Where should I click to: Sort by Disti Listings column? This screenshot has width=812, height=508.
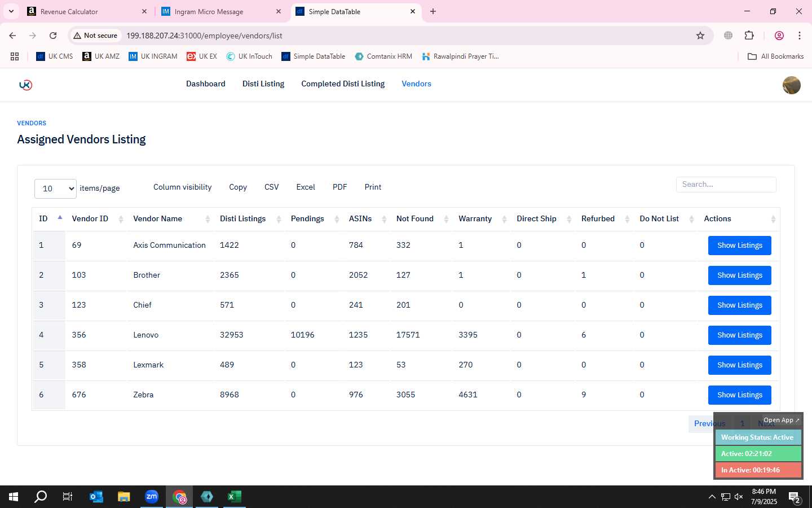pyautogui.click(x=249, y=219)
